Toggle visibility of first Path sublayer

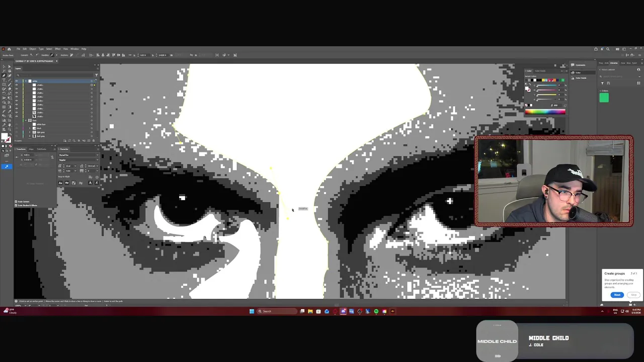click(x=17, y=85)
